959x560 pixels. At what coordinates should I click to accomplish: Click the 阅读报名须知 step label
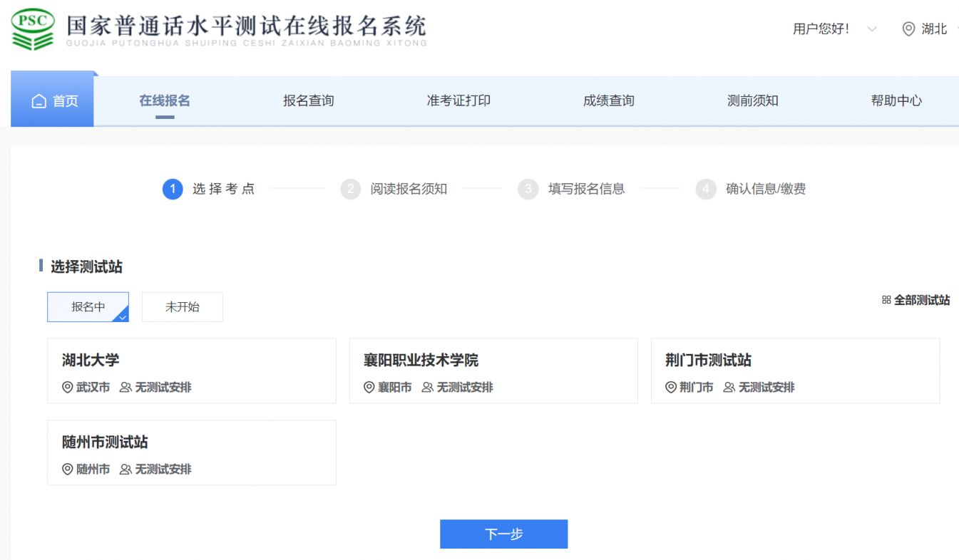click(409, 190)
